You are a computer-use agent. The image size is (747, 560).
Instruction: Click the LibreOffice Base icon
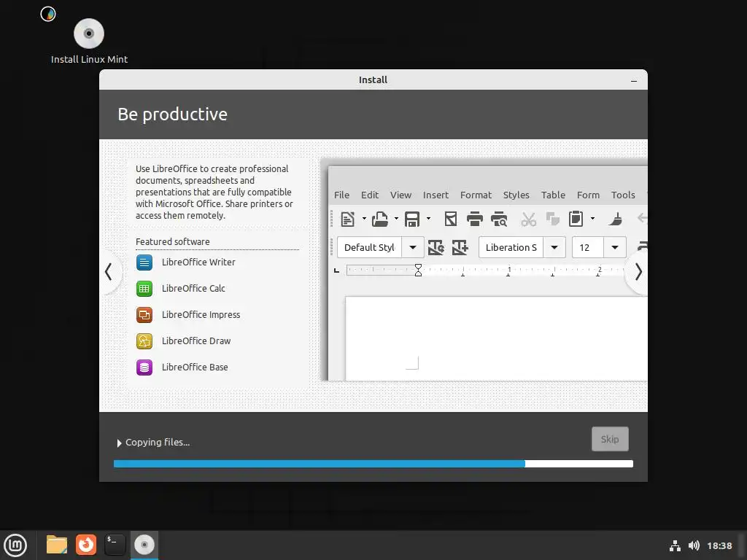(144, 367)
